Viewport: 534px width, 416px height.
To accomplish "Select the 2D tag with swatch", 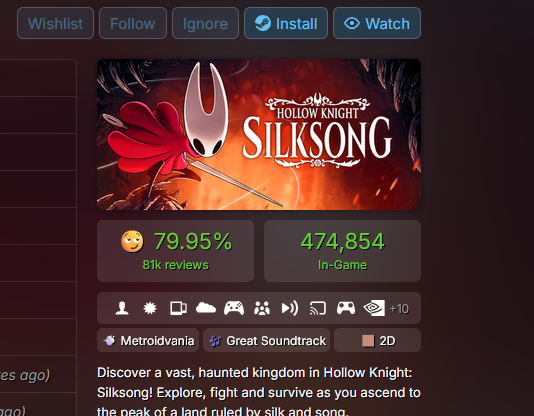I will [377, 340].
